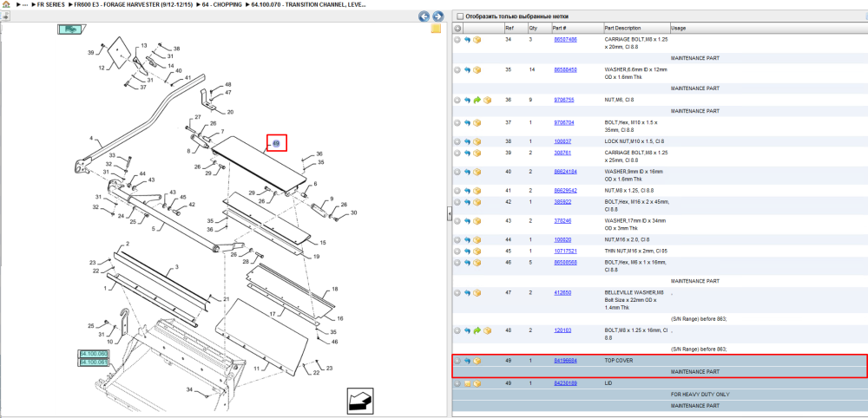This screenshot has height=418, width=868.
Task: Open the collapsed '...' breadcrumb level
Action: coord(24,3)
